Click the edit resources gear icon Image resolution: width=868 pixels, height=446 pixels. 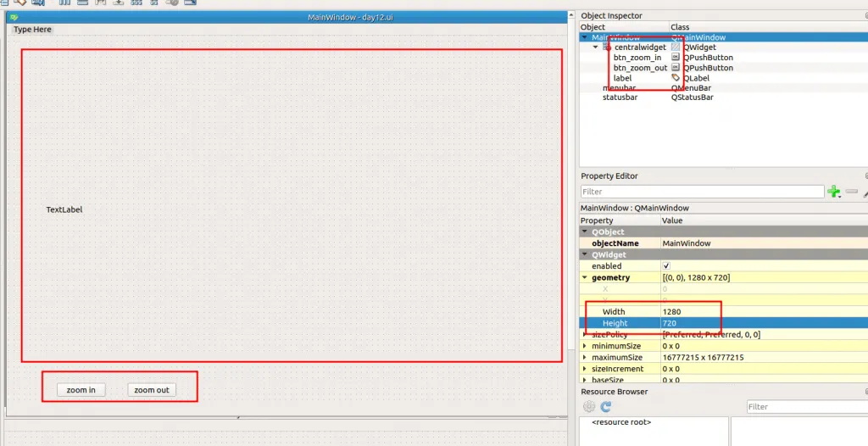[589, 407]
